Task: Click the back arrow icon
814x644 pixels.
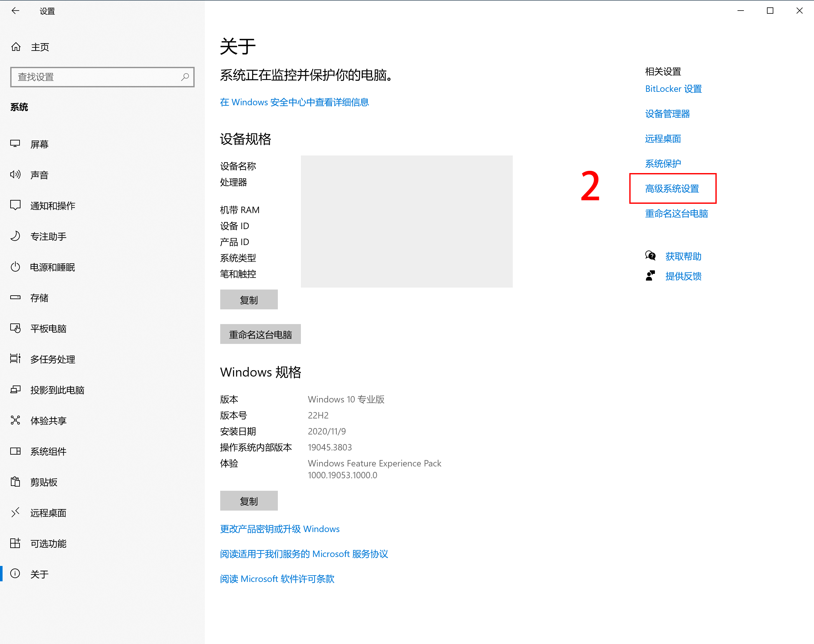Action: pyautogui.click(x=15, y=11)
